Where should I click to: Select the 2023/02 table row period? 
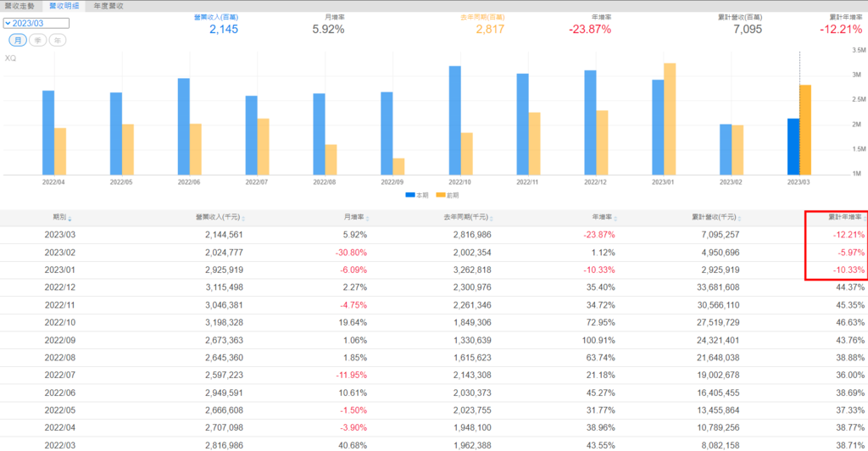tap(60, 253)
